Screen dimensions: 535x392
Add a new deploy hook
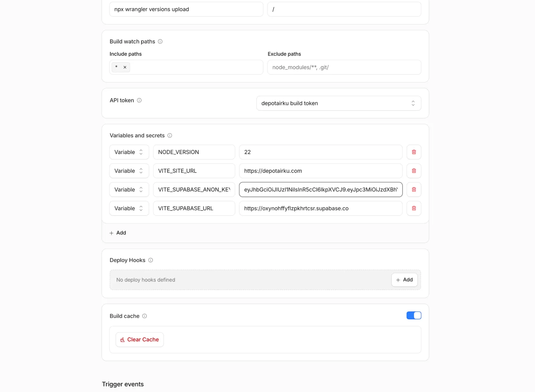pos(404,280)
